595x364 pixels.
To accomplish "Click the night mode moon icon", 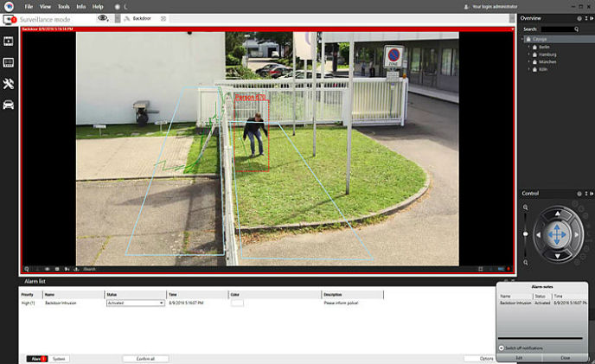I will tap(125, 7).
